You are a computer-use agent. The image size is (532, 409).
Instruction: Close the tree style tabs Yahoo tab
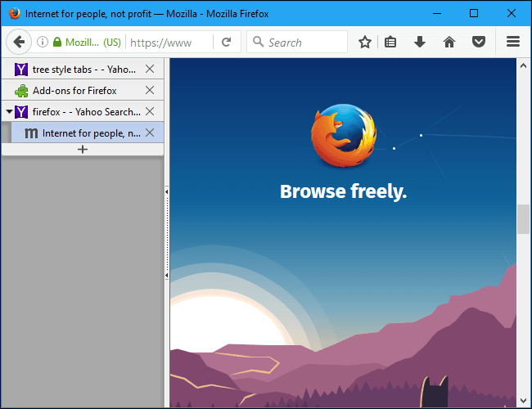(149, 70)
